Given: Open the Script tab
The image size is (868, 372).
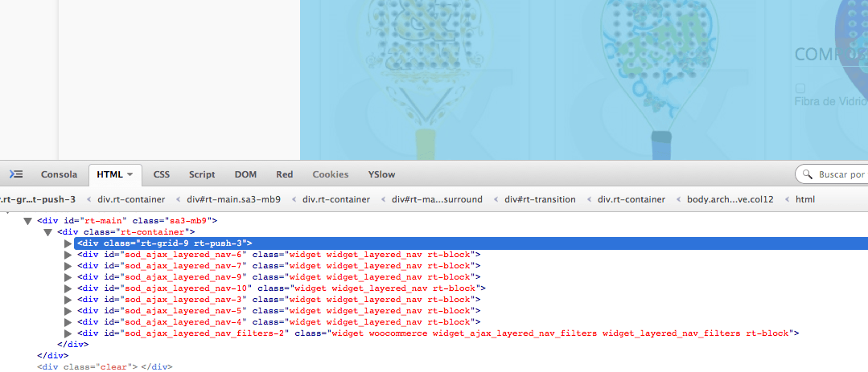Looking at the screenshot, I should (x=202, y=174).
